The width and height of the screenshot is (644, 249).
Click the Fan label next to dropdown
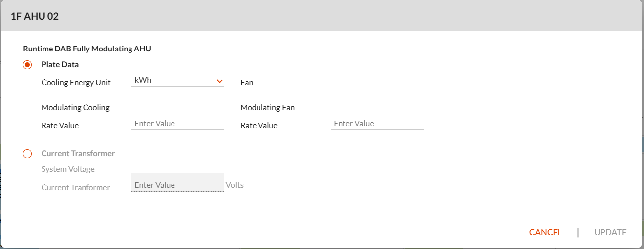247,82
